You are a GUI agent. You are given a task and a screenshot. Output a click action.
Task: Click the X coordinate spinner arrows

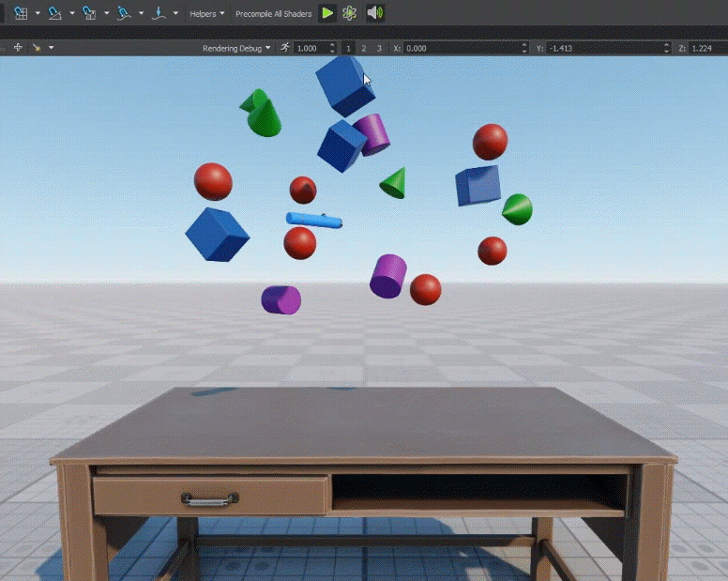(524, 48)
